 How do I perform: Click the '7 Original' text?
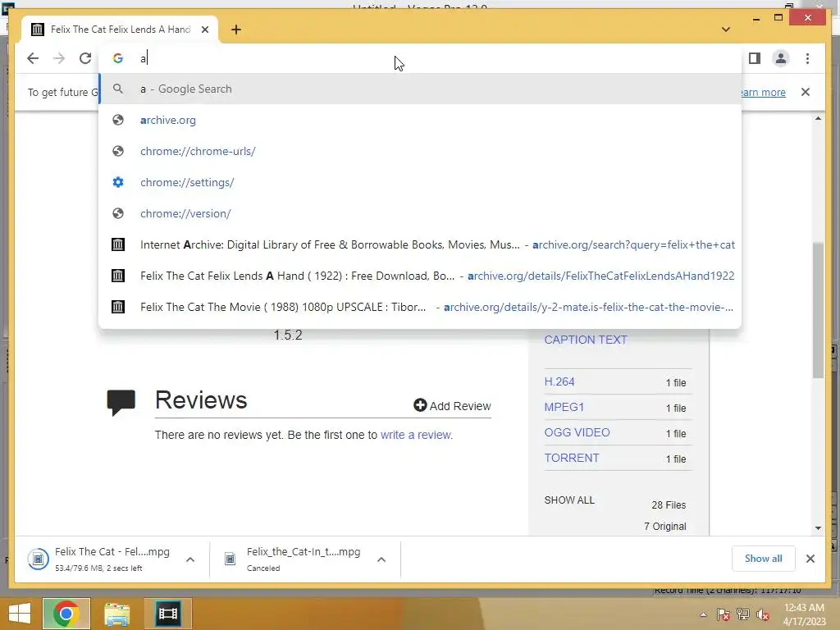coord(664,527)
